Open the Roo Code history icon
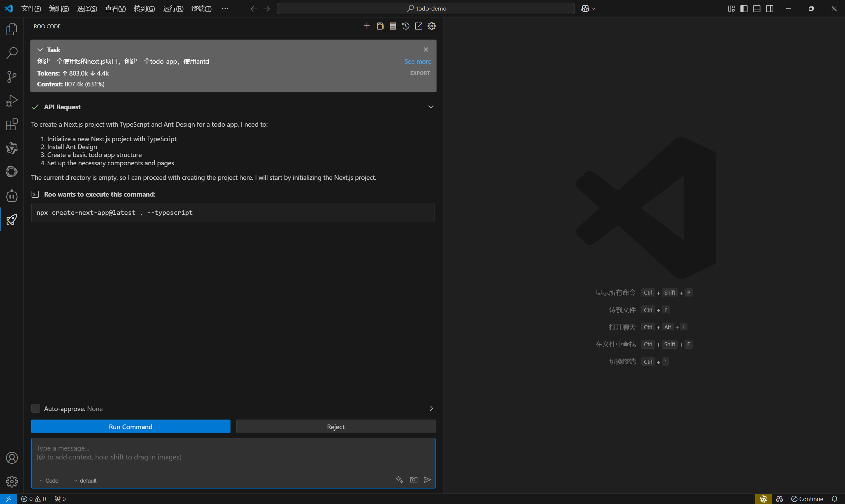The height and width of the screenshot is (504, 845). point(405,26)
